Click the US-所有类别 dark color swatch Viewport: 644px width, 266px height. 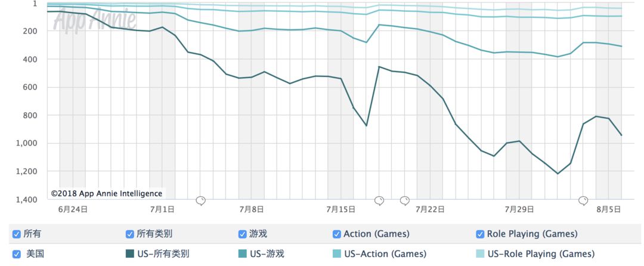coord(129,254)
